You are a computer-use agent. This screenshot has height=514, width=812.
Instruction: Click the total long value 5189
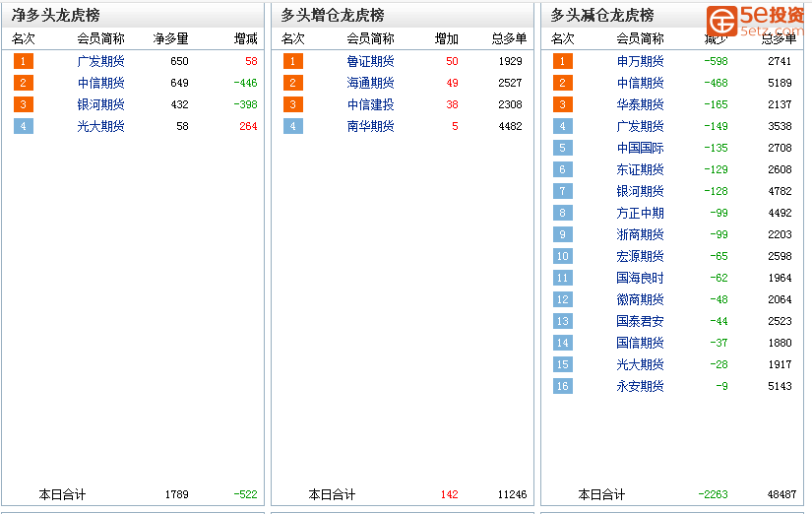(x=780, y=83)
